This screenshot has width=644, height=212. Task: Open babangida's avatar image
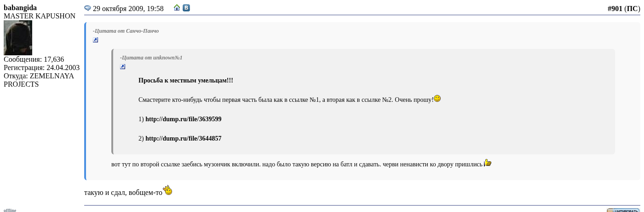[x=18, y=38]
